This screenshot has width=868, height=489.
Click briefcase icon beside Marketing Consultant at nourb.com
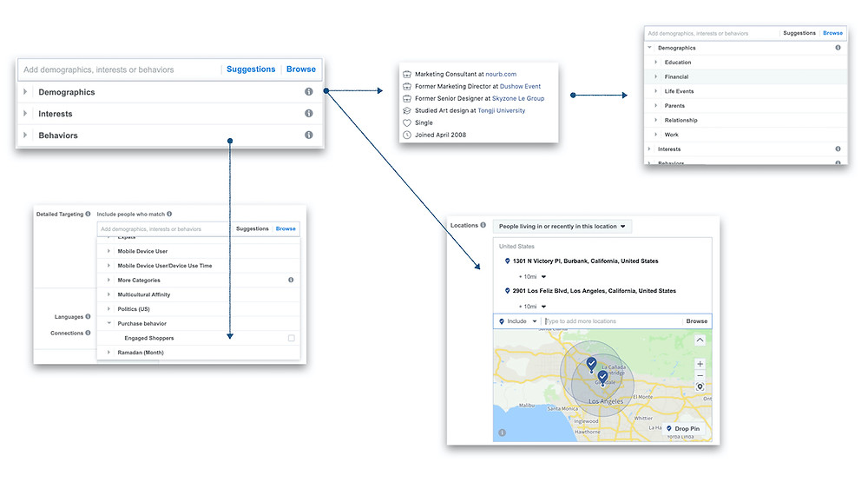tap(407, 74)
